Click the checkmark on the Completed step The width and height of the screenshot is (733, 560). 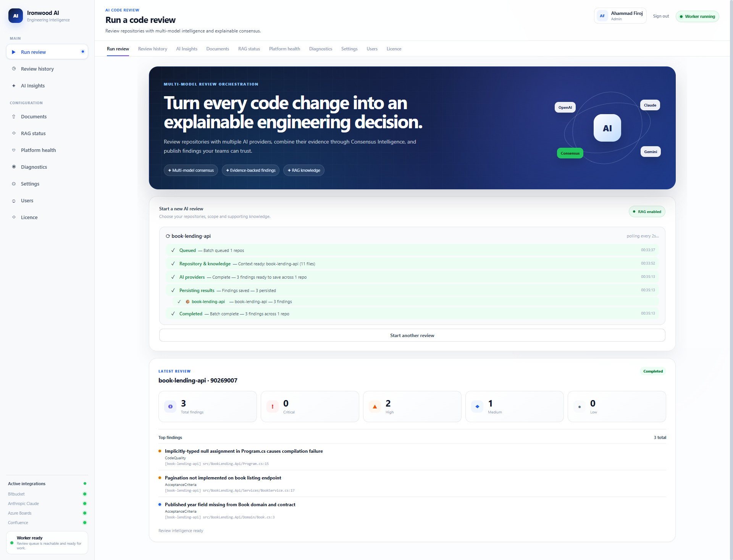click(173, 314)
